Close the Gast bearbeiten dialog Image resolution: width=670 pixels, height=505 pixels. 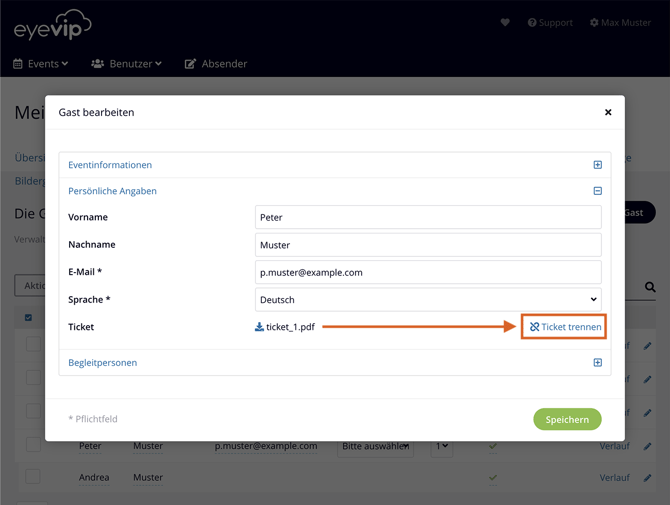pos(608,112)
